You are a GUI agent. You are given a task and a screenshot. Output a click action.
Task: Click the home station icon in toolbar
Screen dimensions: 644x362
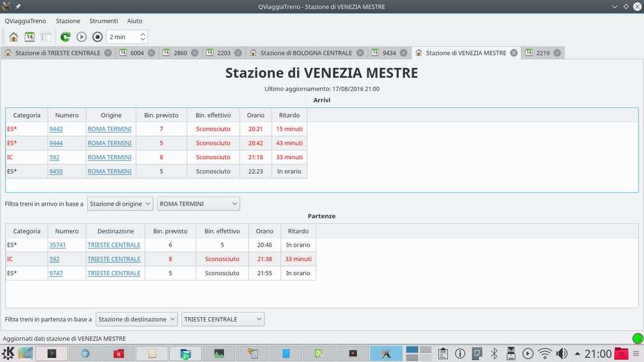click(13, 37)
